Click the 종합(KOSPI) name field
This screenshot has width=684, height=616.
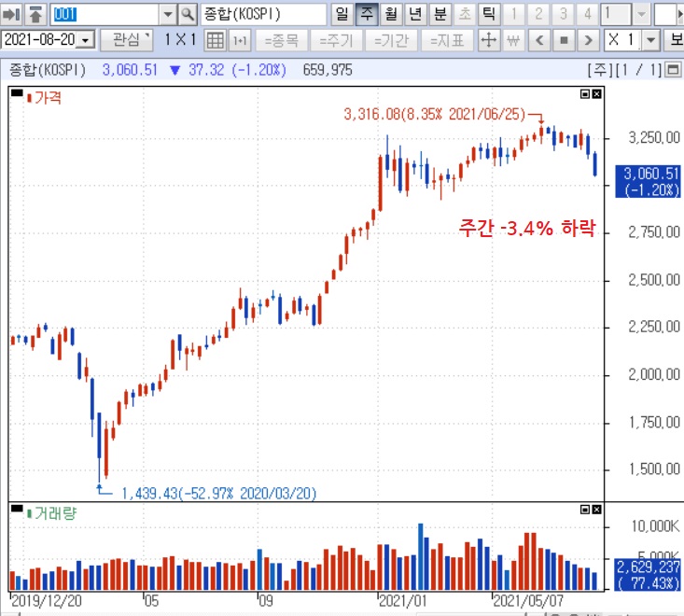tap(263, 14)
